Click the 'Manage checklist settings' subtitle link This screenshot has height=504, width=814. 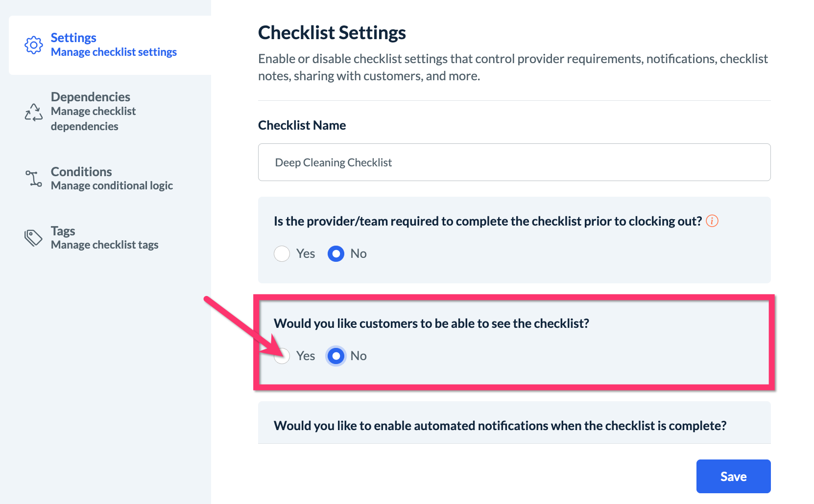click(114, 52)
